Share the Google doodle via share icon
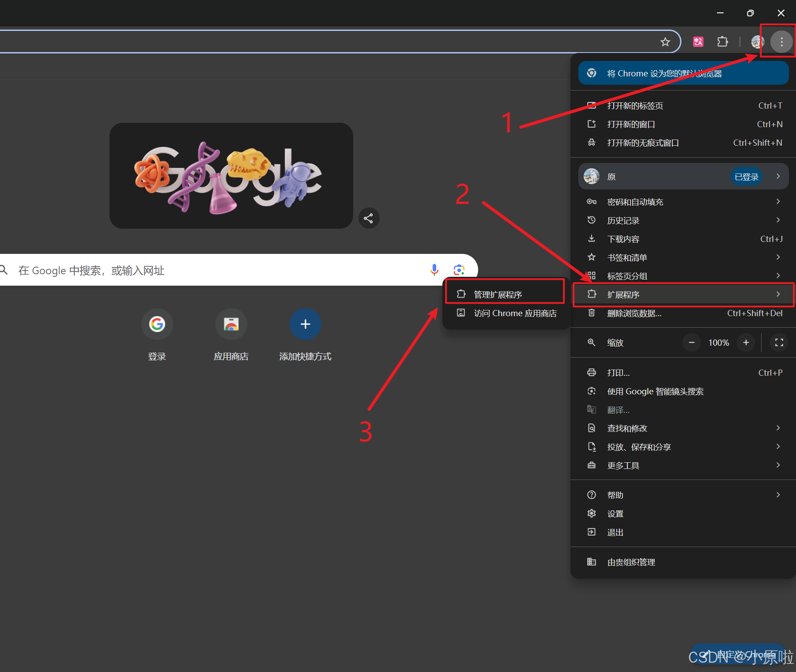 pos(369,218)
